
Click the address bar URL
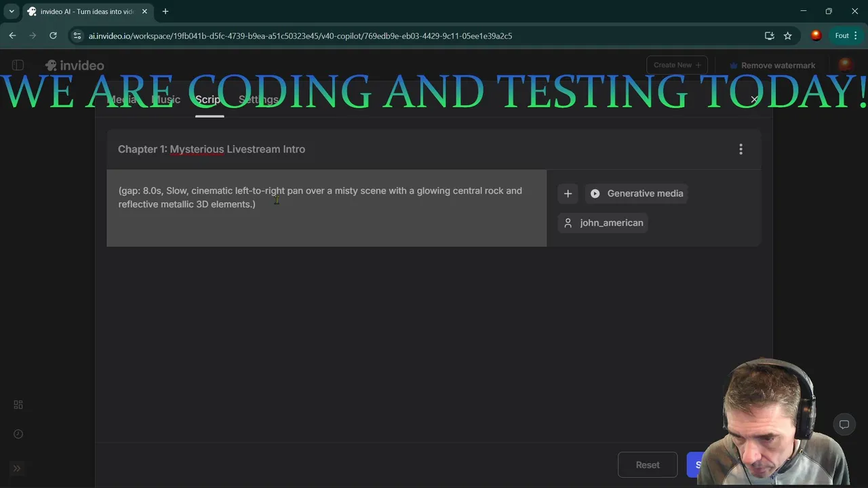coord(300,36)
